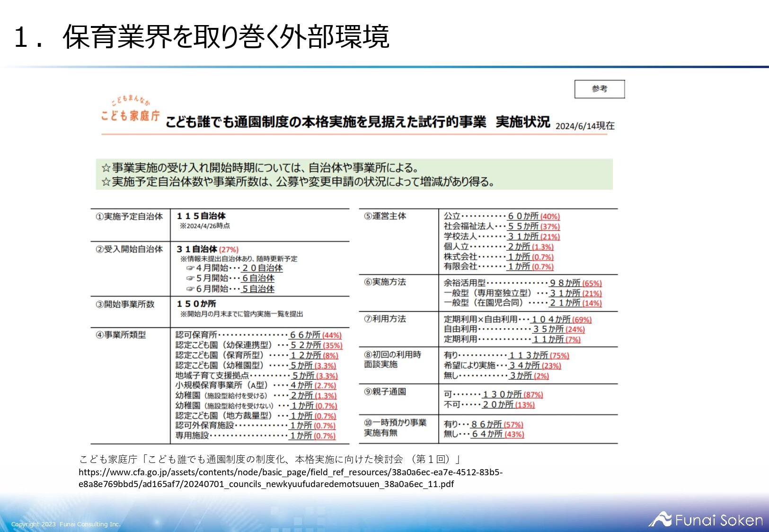Select the ①実施予定自治体 row label
Screen dimensions: 769x532
(x=129, y=217)
